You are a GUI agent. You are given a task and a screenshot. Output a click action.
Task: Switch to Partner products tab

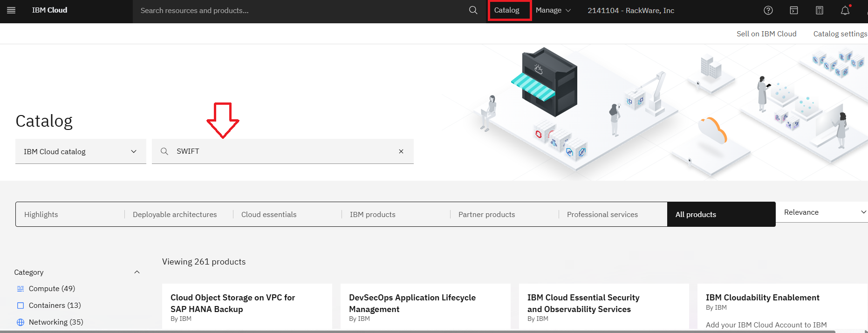point(505,214)
